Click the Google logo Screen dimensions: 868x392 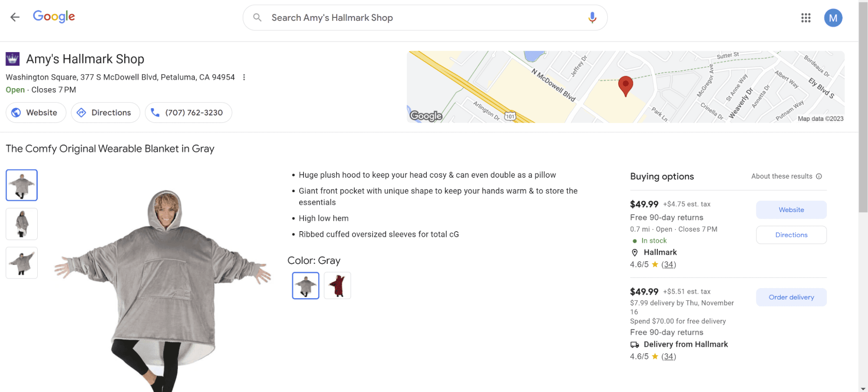click(54, 17)
